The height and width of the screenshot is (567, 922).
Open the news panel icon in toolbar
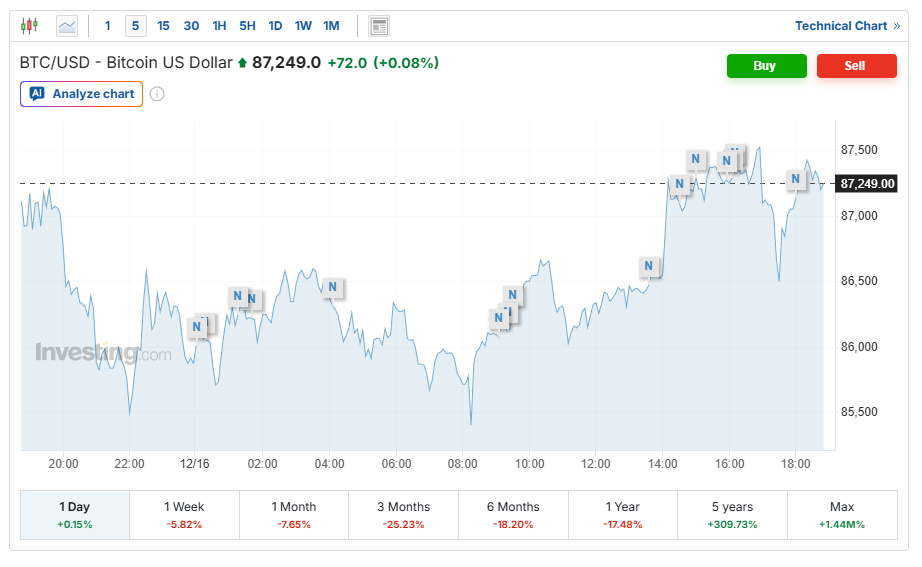pos(378,26)
